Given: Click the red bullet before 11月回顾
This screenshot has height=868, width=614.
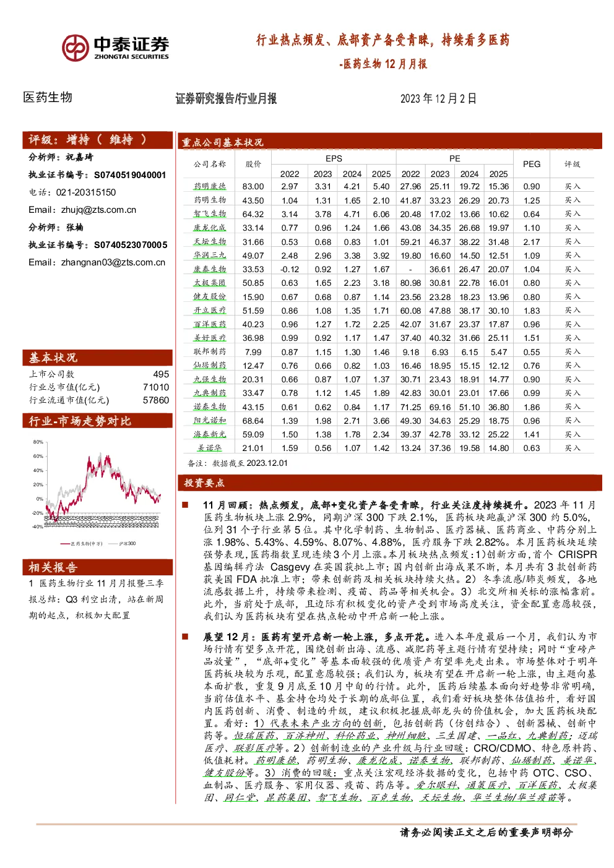Looking at the screenshot, I should [185, 505].
